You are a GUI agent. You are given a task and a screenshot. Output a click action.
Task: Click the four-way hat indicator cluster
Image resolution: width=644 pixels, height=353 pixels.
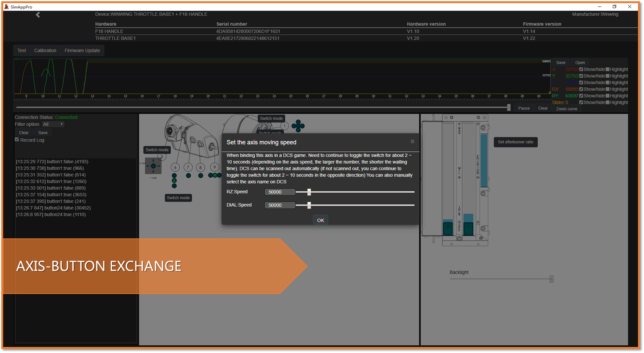click(298, 126)
